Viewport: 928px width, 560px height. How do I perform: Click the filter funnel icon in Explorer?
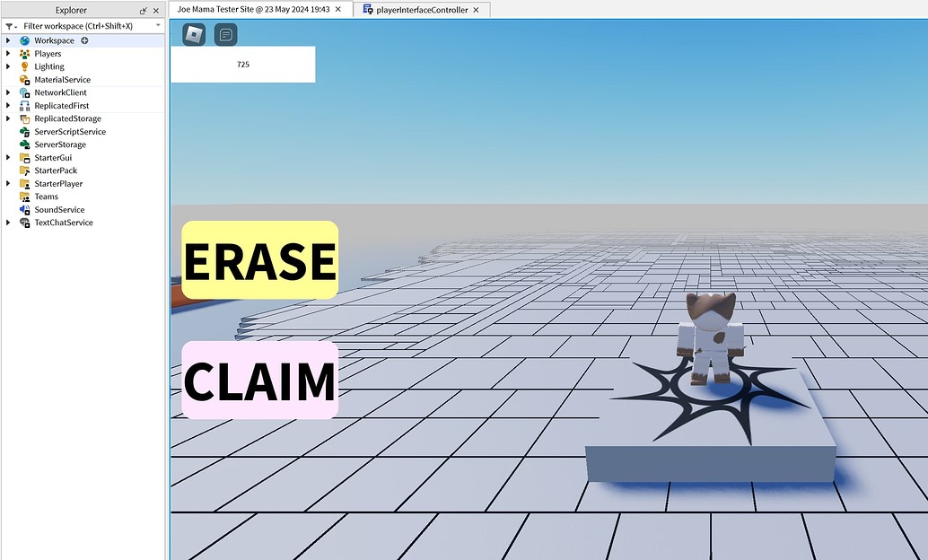[7, 26]
